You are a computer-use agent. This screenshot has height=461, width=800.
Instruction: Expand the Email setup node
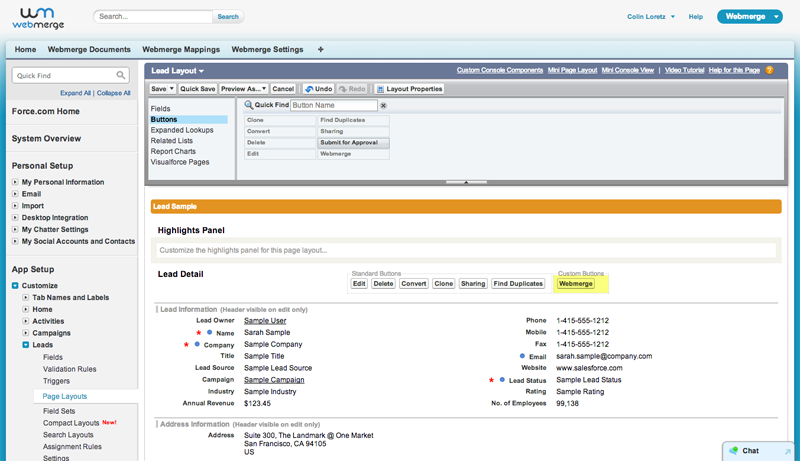click(x=15, y=194)
